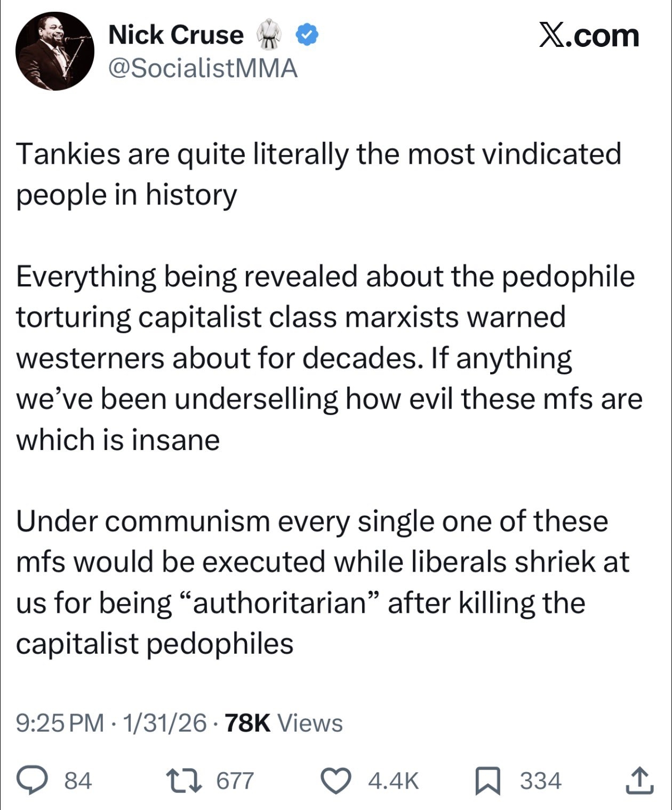Image resolution: width=672 pixels, height=810 pixels.
Task: Click the 84 replies count
Action: 78,781
